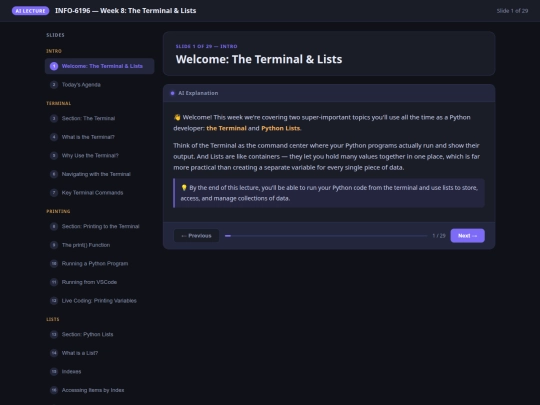
Task: Open slide Section: The Terminal
Action: point(100,118)
